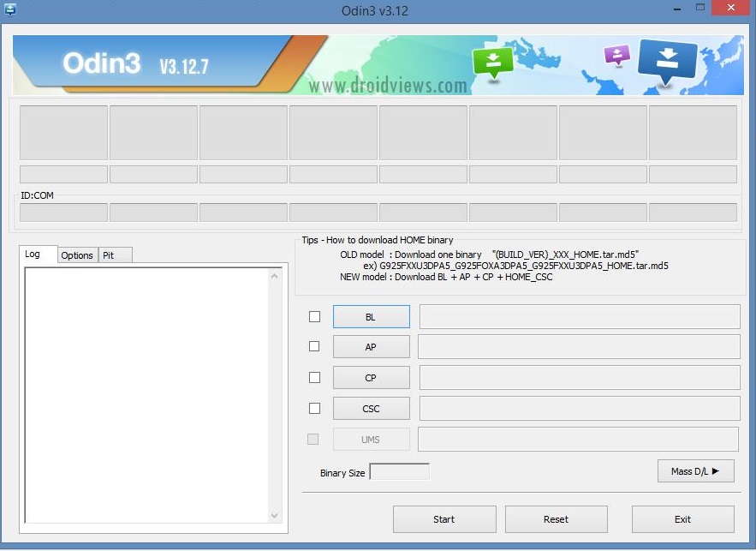Switch to the Log tab
The width and height of the screenshot is (756, 551).
pyautogui.click(x=38, y=255)
